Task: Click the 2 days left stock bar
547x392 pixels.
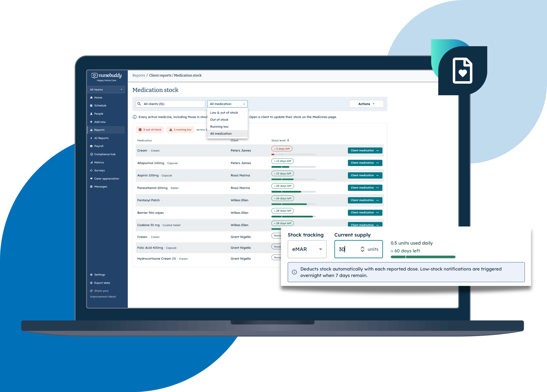Action: (293, 154)
